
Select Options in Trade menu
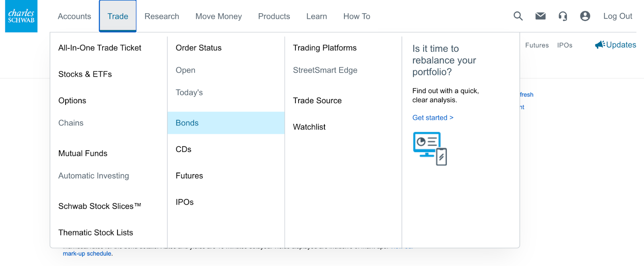pos(72,101)
